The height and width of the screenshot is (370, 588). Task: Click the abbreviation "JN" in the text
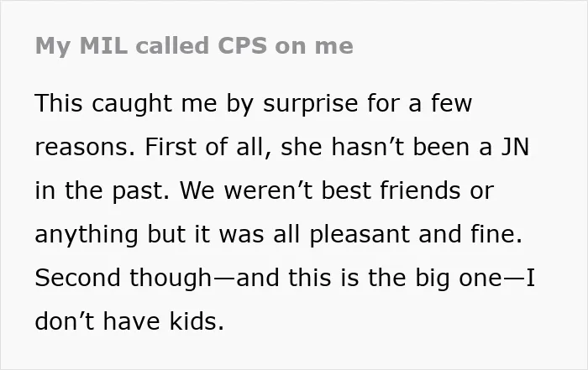(x=515, y=147)
